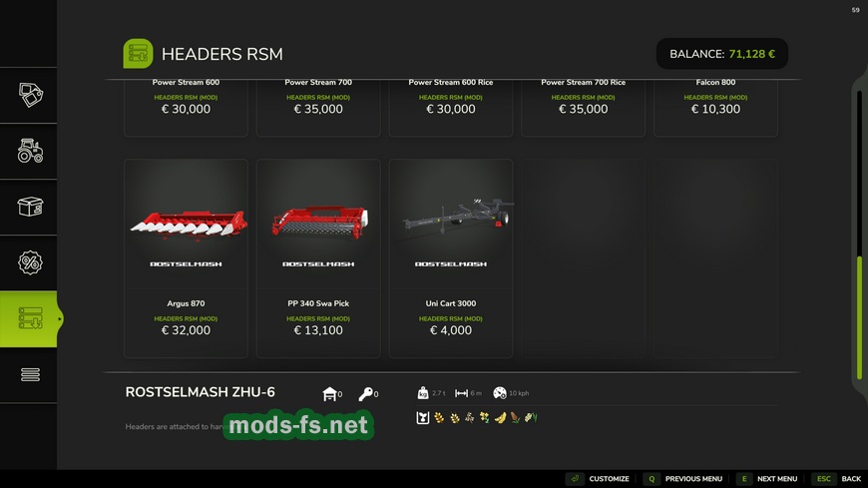Click the Headers RSM green header icon
The height and width of the screenshot is (488, 868).
[x=138, y=54]
